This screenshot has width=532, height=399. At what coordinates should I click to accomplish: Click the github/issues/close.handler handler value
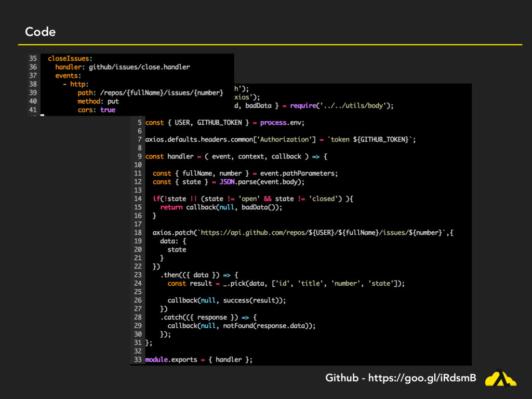pyautogui.click(x=139, y=67)
